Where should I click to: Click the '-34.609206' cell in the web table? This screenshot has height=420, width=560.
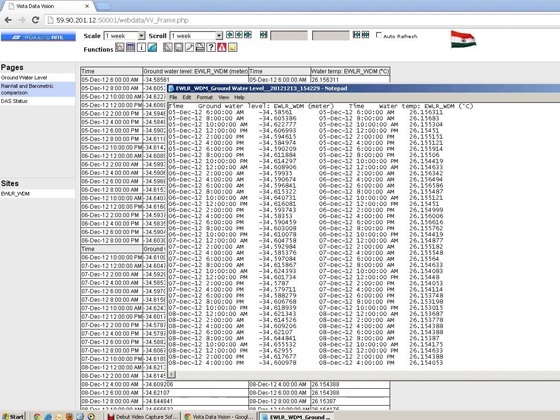(x=195, y=384)
